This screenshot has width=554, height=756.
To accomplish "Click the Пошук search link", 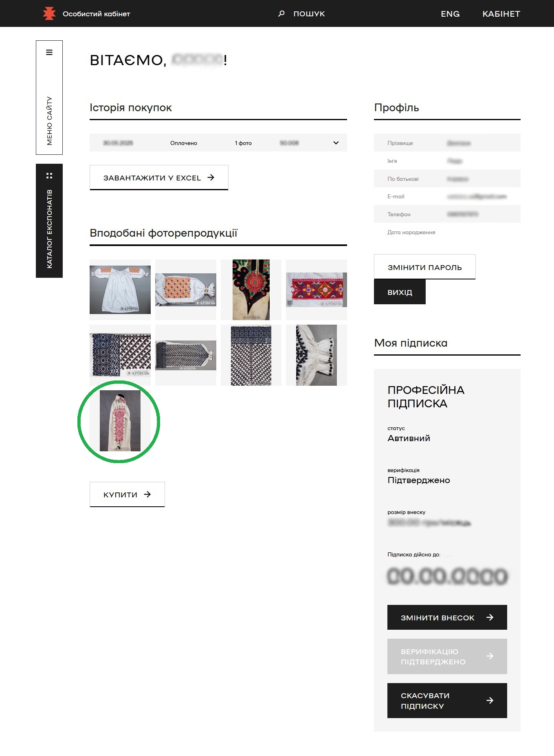I will (x=309, y=13).
